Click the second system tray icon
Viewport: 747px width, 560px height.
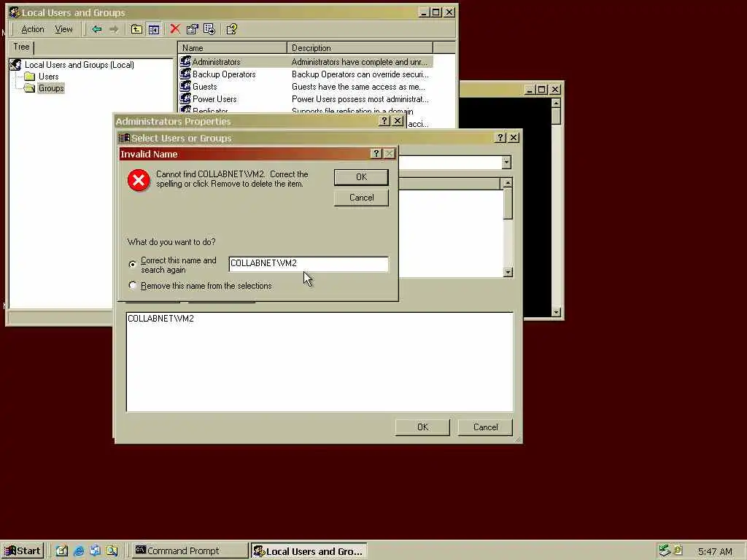coord(678,551)
